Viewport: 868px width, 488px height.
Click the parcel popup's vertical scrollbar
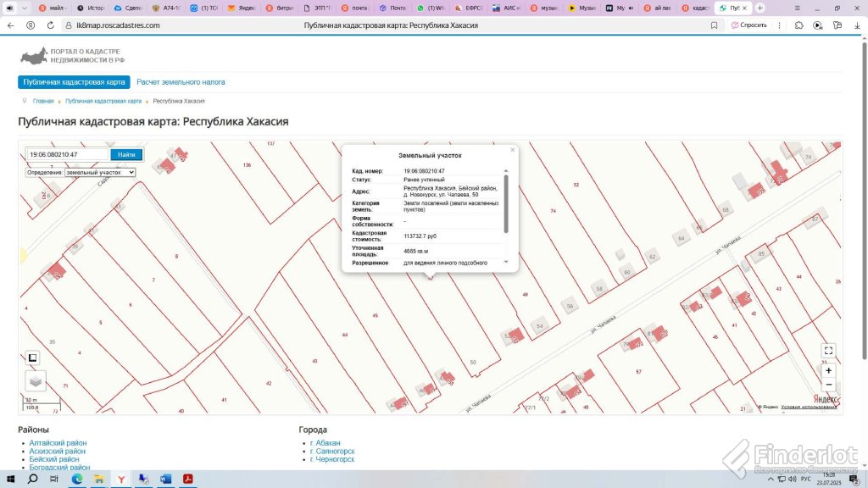pyautogui.click(x=506, y=203)
